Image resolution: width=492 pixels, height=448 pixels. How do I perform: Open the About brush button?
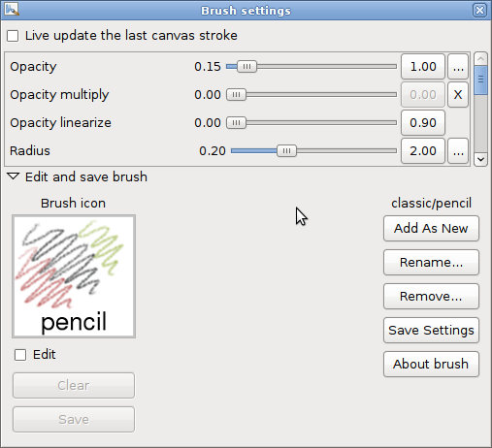431,365
